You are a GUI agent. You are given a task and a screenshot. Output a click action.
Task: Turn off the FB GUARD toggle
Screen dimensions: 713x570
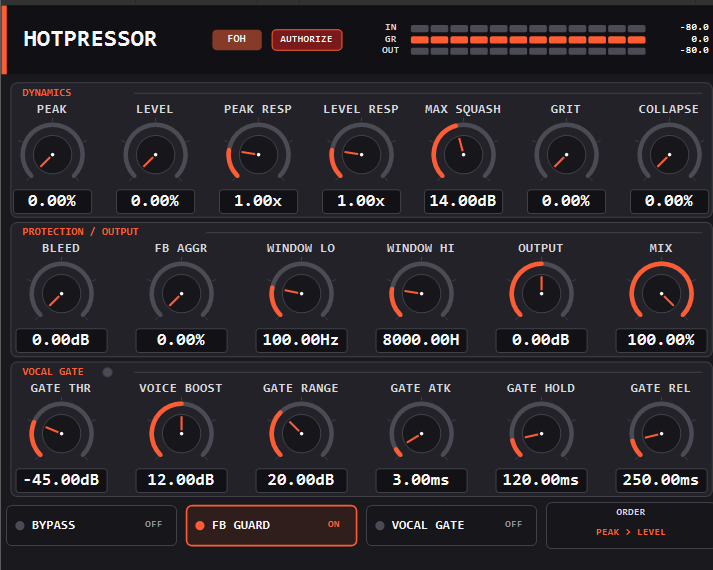point(271,525)
